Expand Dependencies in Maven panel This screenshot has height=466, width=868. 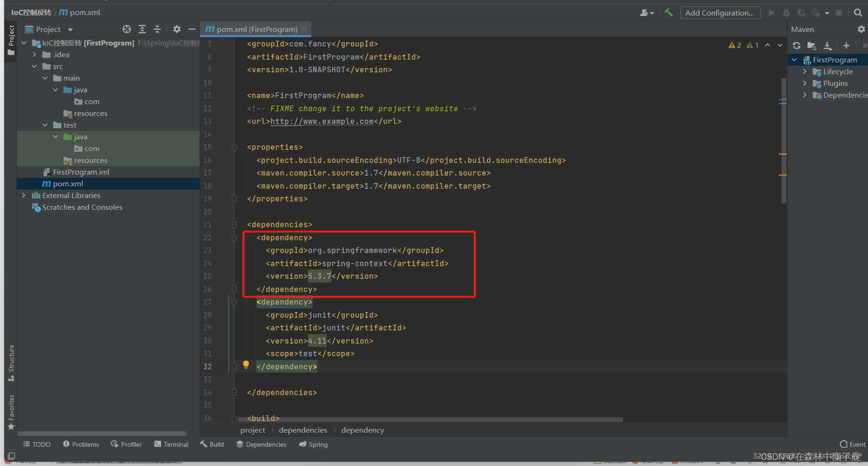805,95
